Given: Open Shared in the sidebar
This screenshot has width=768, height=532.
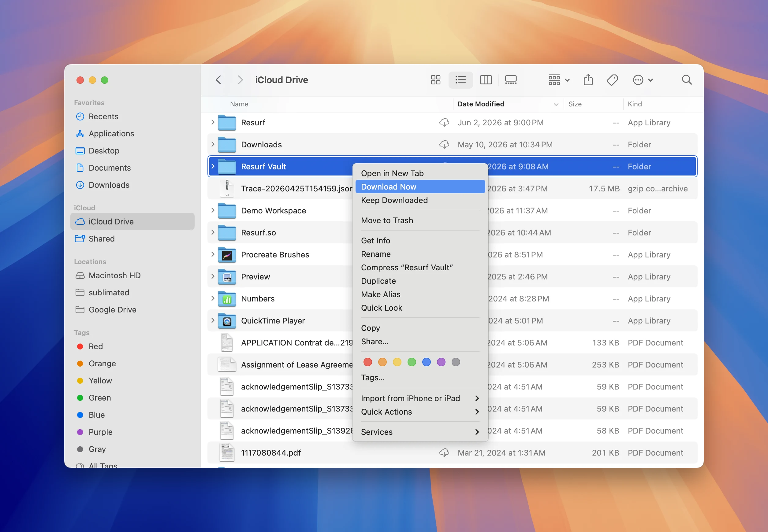Looking at the screenshot, I should (132, 239).
